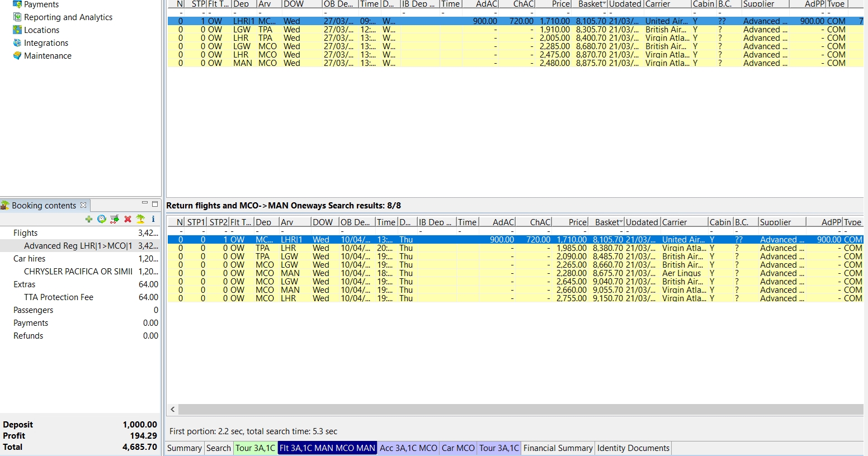
Task: Click the Reporting and Analytics icon
Action: click(17, 17)
